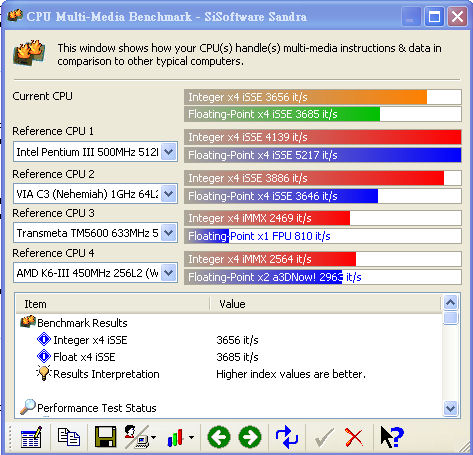Open dropdown arrow beside the chart bars icon
Image resolution: width=473 pixels, height=455 pixels.
tap(192, 437)
